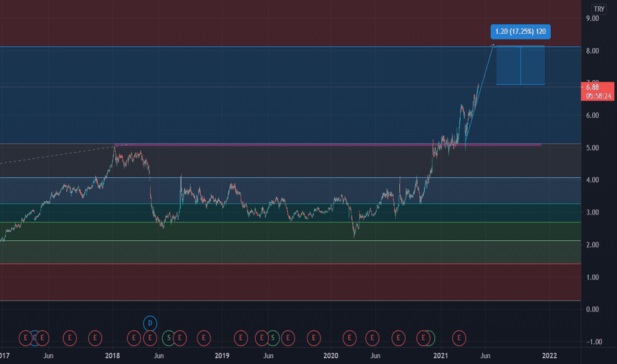Click the 1.00 price axis label
The width and height of the screenshot is (617, 364).
593,277
